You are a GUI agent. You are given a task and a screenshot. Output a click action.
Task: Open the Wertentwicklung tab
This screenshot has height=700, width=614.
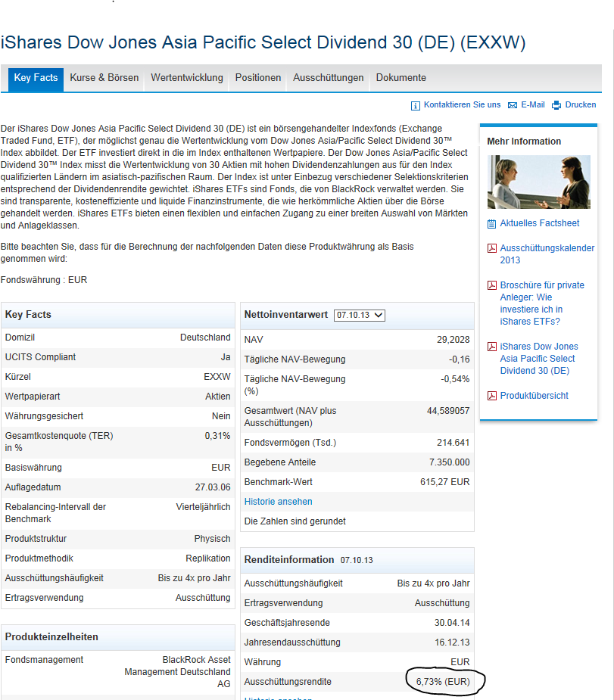187,78
